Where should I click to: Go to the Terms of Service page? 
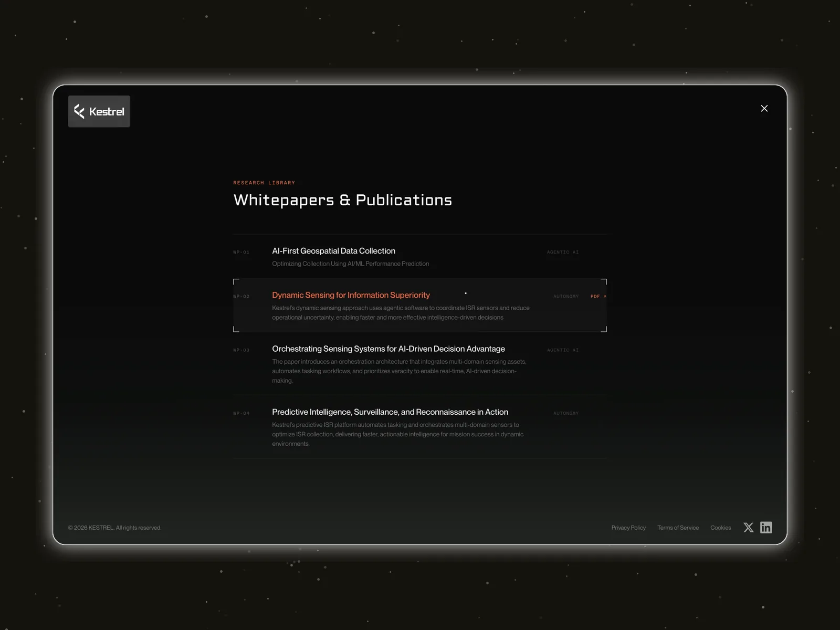point(678,528)
